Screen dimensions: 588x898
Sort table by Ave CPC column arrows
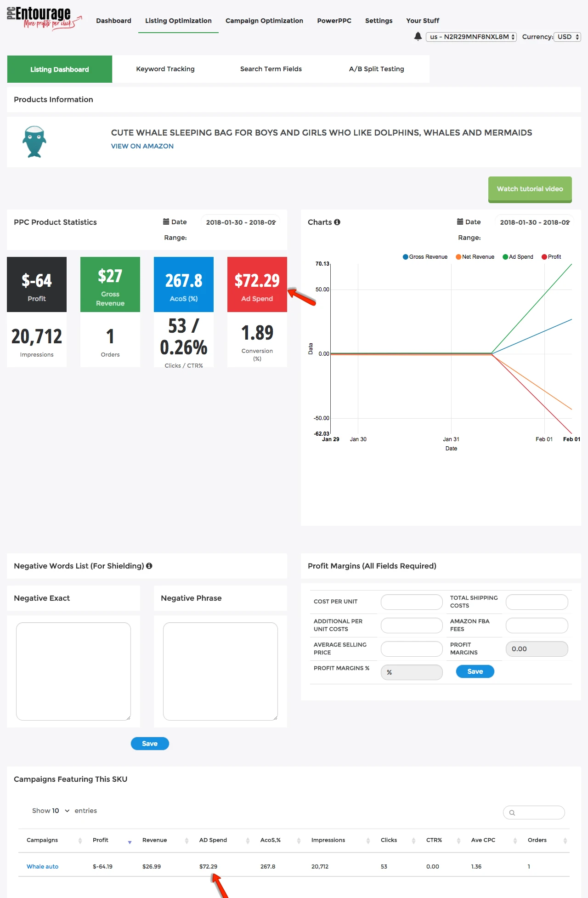pos(515,841)
